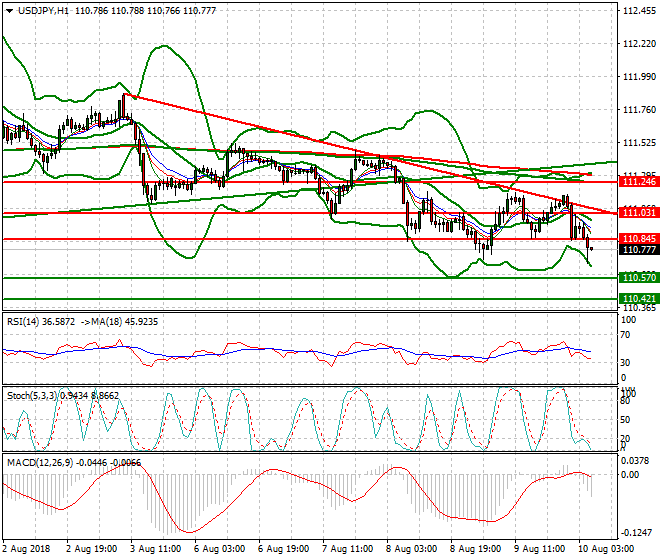
Task: Click the 110.365 price axis value
Action: tap(639, 308)
